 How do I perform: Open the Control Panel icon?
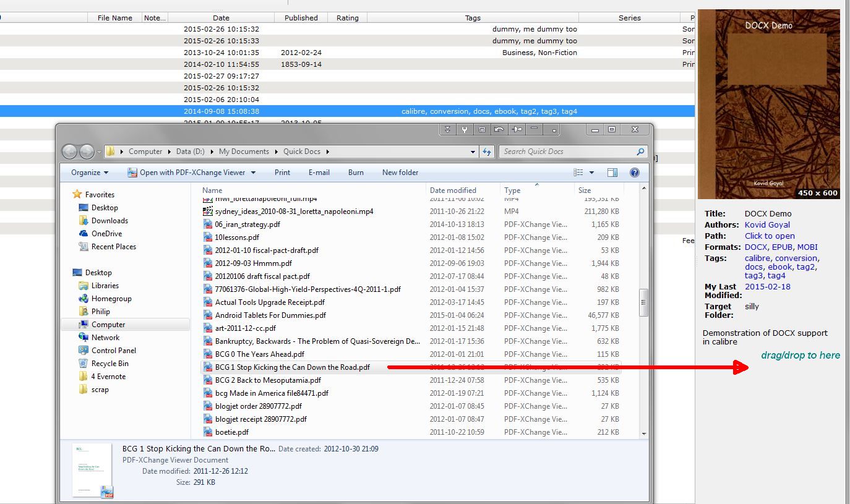(x=84, y=351)
